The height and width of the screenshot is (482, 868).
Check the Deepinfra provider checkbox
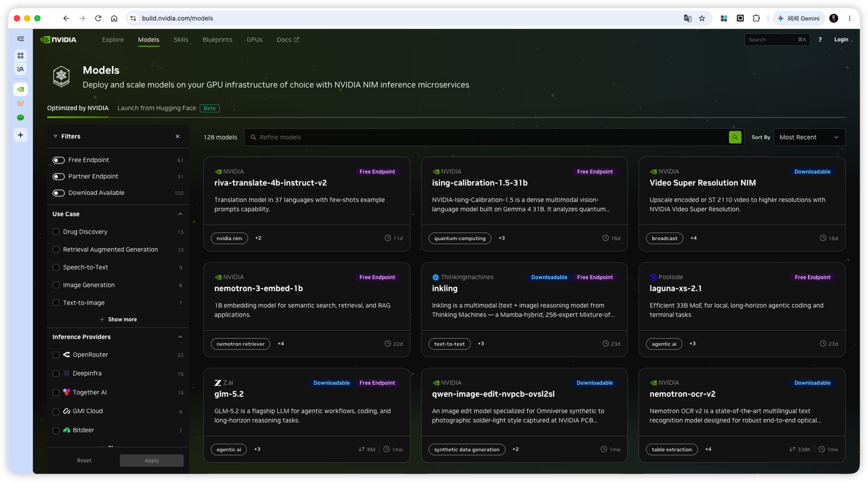coord(56,374)
